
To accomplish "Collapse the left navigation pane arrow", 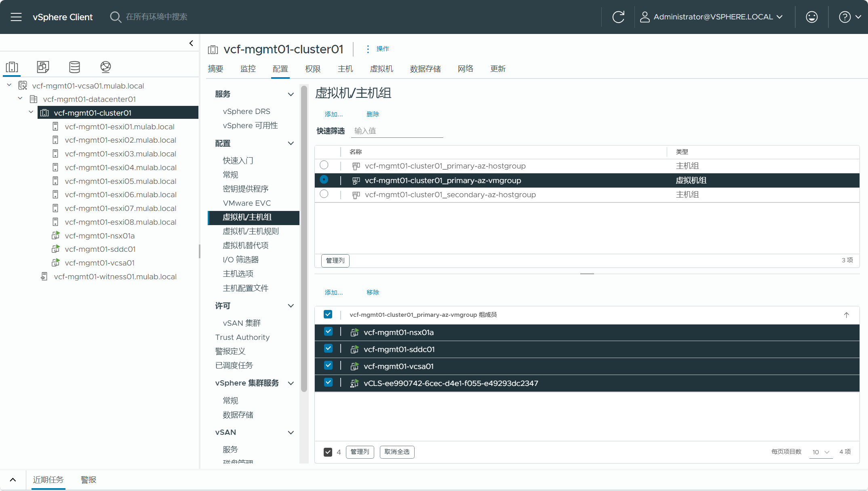I will pyautogui.click(x=191, y=43).
